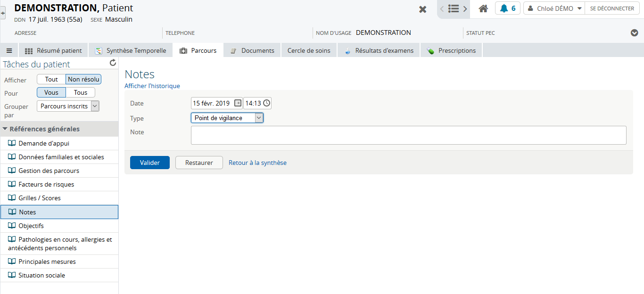Open the Résultats d'examens tab
This screenshot has height=294, width=644.
point(379,50)
